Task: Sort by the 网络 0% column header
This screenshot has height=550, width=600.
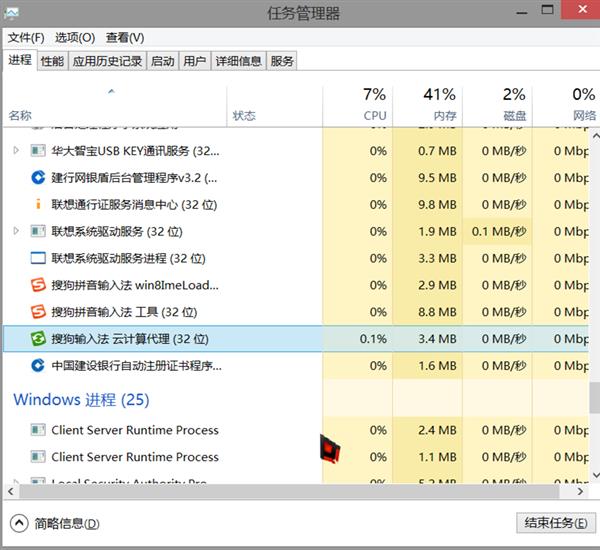Action: click(x=566, y=105)
